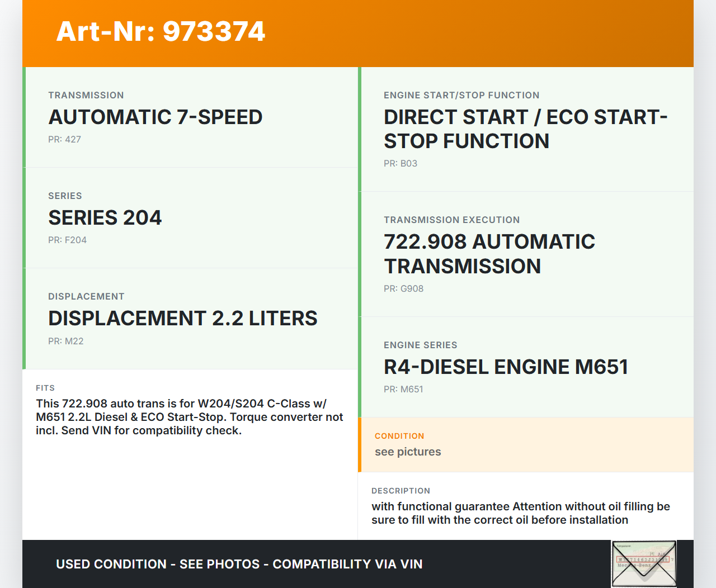Click the PR: G908 code
This screenshot has width=716, height=588.
click(x=403, y=289)
